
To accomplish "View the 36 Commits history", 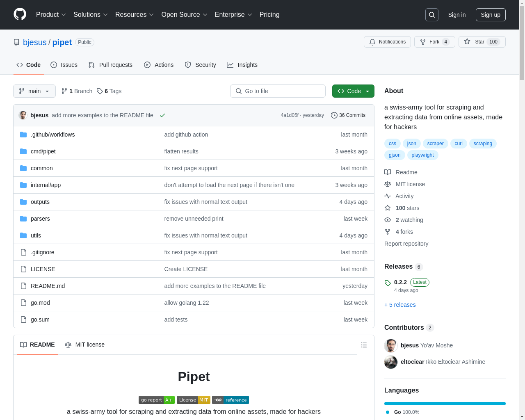I will click(x=348, y=115).
